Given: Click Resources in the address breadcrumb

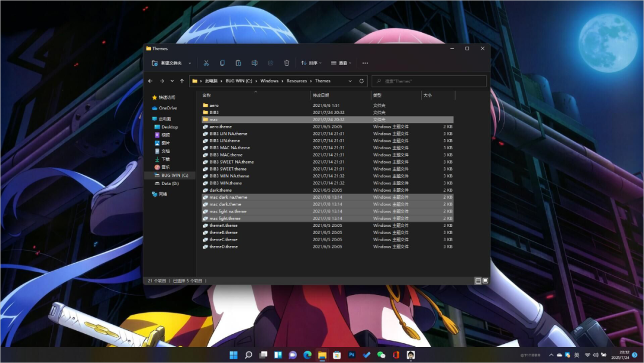Looking at the screenshot, I should point(296,81).
